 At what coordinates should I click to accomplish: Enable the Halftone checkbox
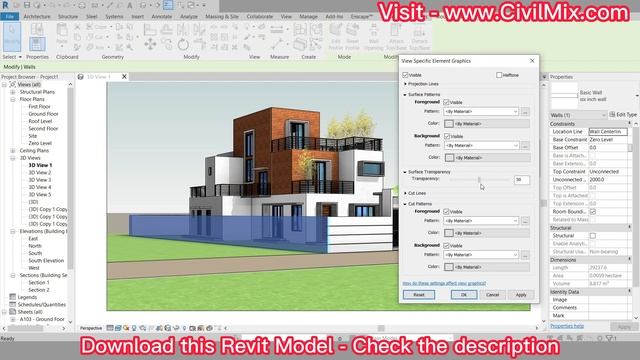click(499, 75)
